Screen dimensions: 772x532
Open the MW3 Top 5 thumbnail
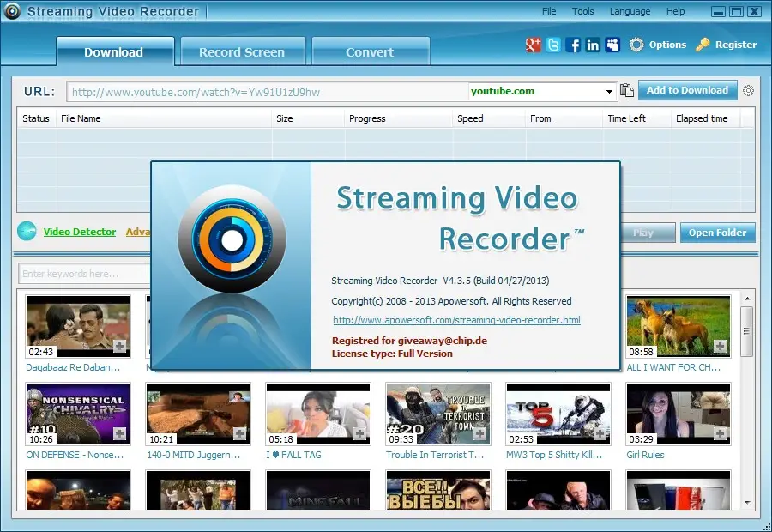pyautogui.click(x=558, y=414)
